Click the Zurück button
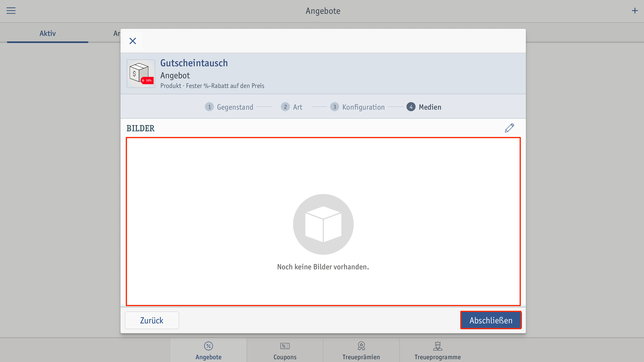Screen dimensions: 644x362 (x=152, y=320)
